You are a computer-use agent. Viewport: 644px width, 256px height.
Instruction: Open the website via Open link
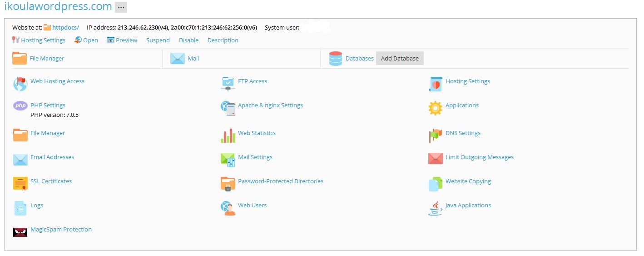tap(90, 40)
